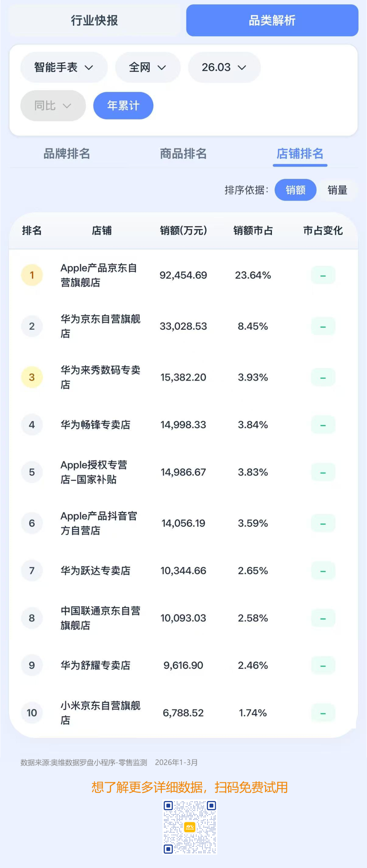Open the 商品排名 tab
Screen dimensions: 367x868
pyautogui.click(x=183, y=154)
